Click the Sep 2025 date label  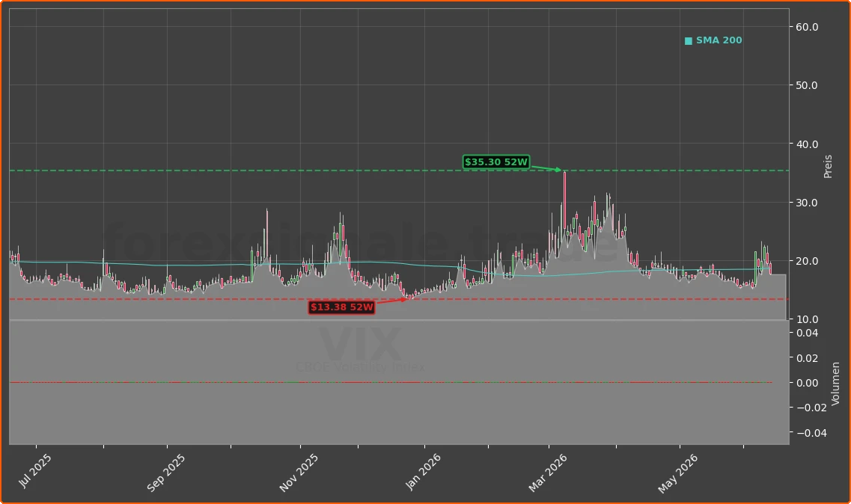[165, 473]
